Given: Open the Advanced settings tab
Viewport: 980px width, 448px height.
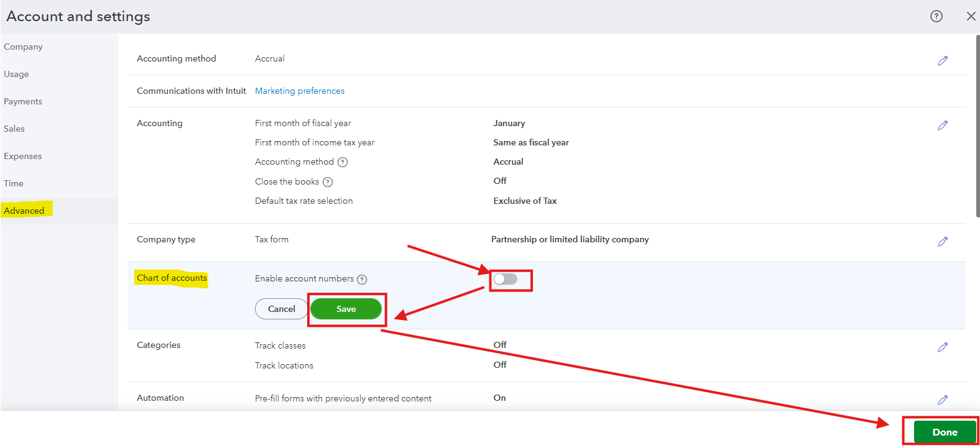Looking at the screenshot, I should coord(24,211).
